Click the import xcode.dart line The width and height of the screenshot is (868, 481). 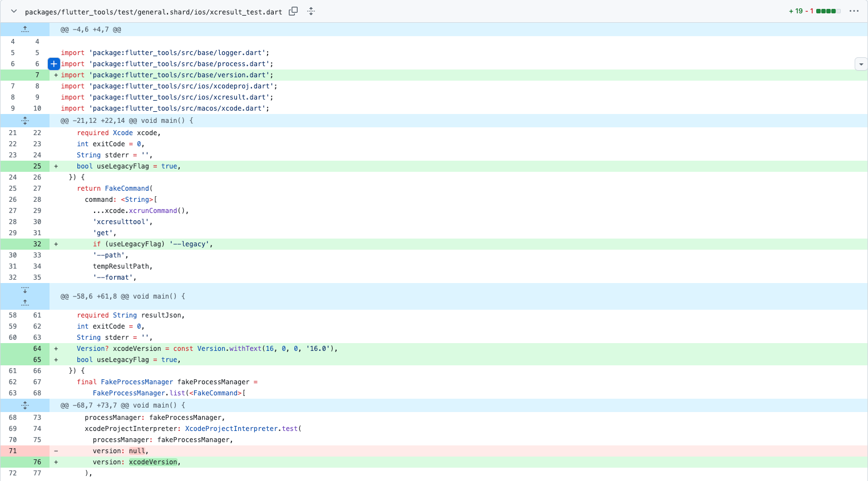[458, 108]
